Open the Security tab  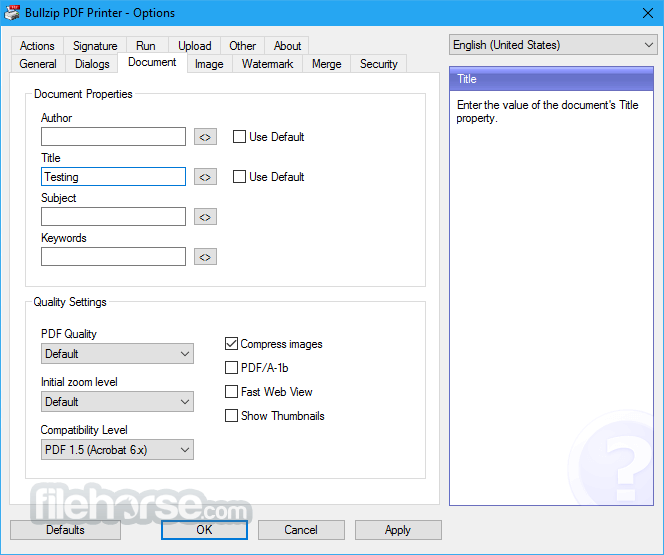coord(379,64)
